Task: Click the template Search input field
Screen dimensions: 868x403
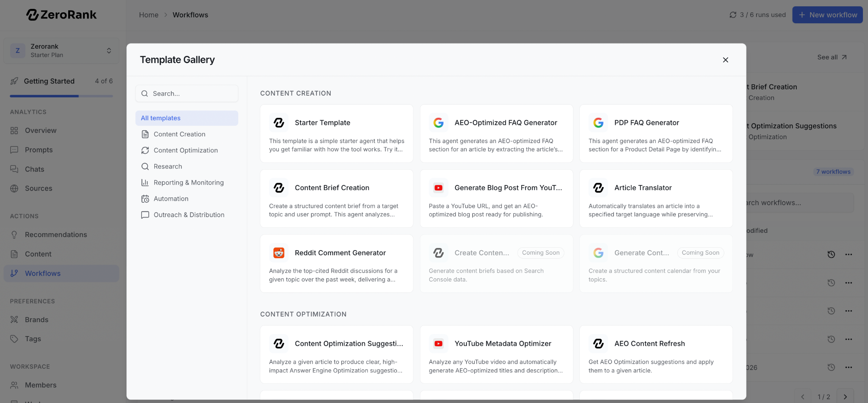Action: tap(187, 94)
